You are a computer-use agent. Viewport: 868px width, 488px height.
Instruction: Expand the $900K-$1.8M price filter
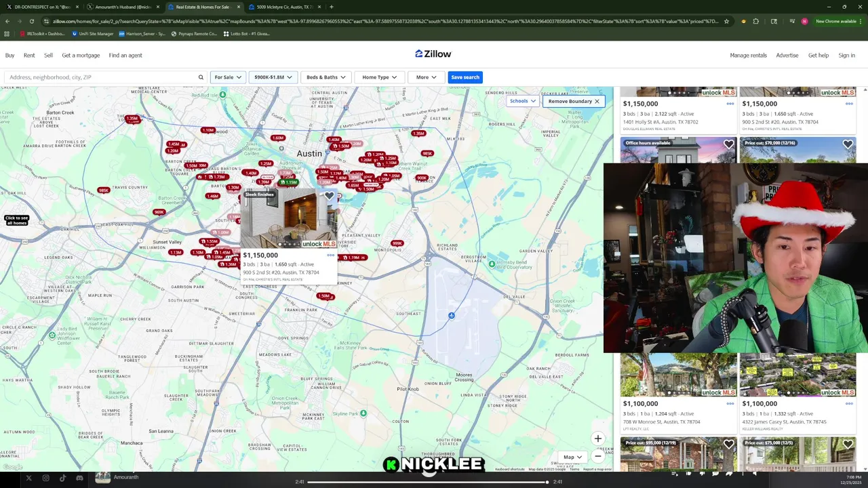tap(273, 77)
